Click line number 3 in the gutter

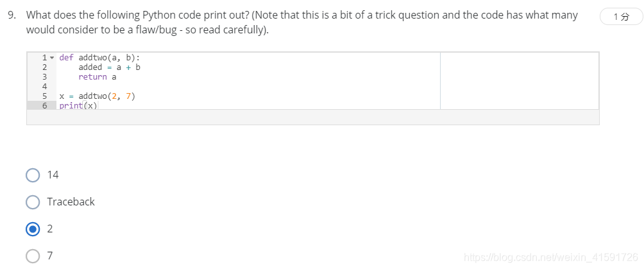pos(45,77)
